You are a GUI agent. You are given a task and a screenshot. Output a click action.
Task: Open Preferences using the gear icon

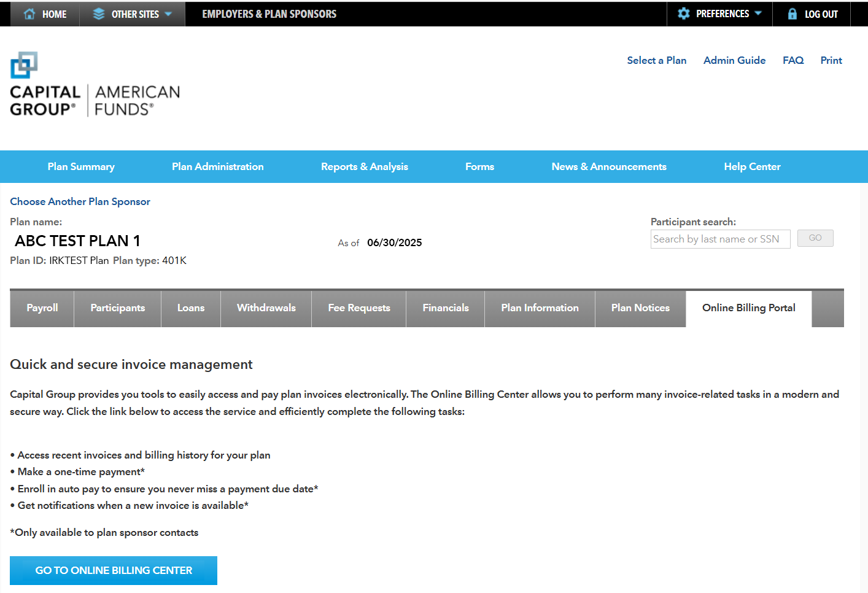pyautogui.click(x=683, y=14)
